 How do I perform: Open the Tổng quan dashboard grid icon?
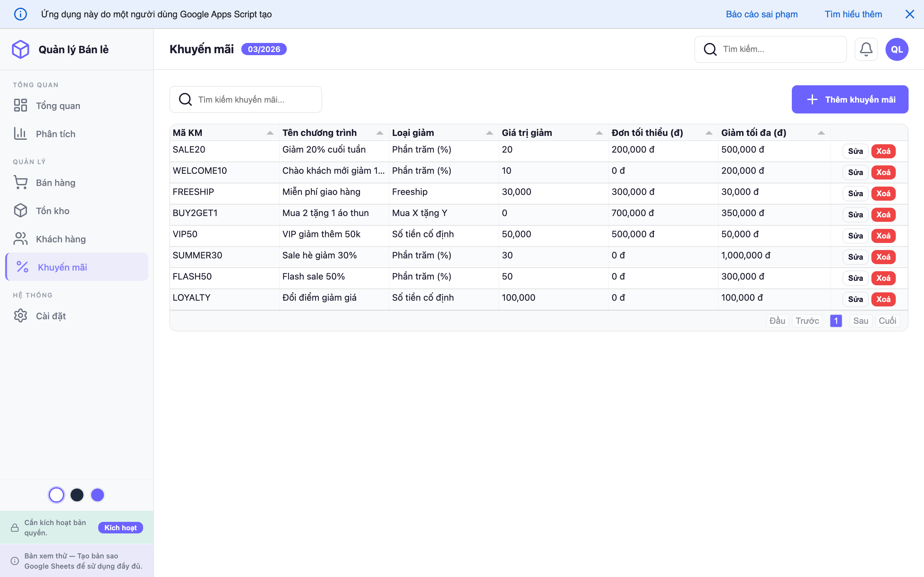point(21,105)
